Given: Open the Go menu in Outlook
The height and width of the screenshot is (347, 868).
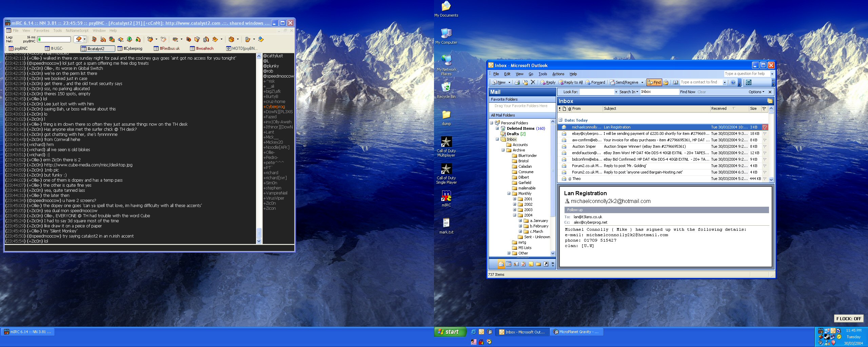Looking at the screenshot, I should pos(531,74).
